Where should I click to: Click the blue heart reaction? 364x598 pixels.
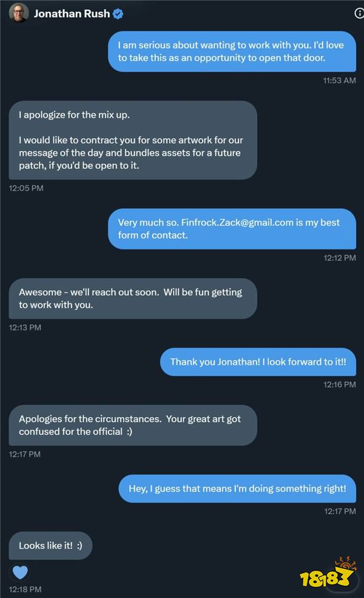[21, 572]
